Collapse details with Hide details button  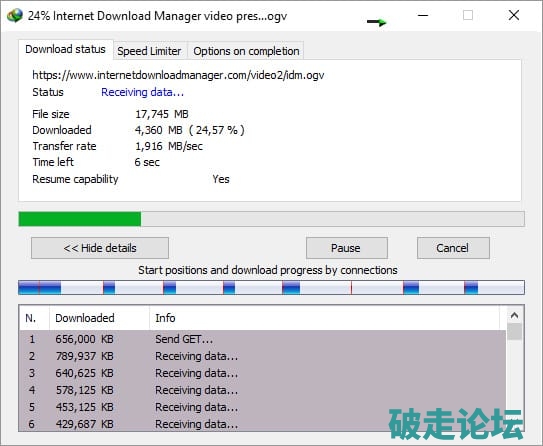[x=100, y=248]
